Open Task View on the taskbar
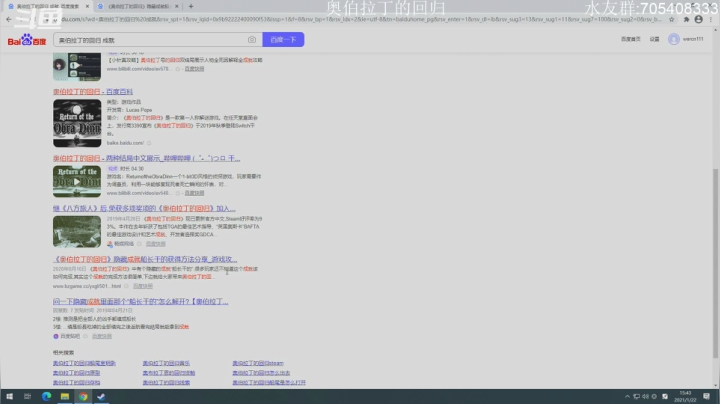 [x=28, y=396]
